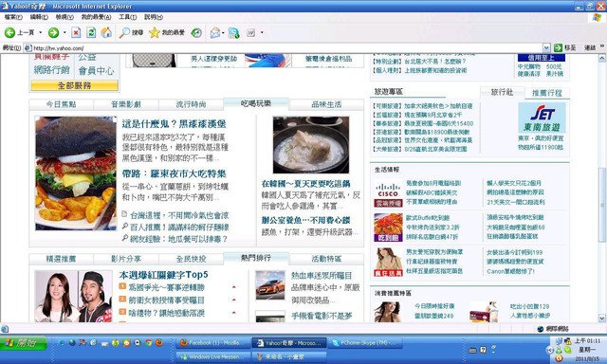
Task: Switch to the 吃喝玩樂 tab
Action: pos(256,104)
